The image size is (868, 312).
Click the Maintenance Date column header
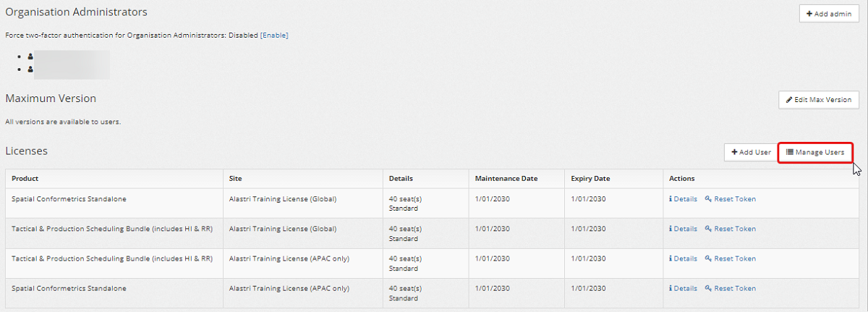click(x=506, y=178)
